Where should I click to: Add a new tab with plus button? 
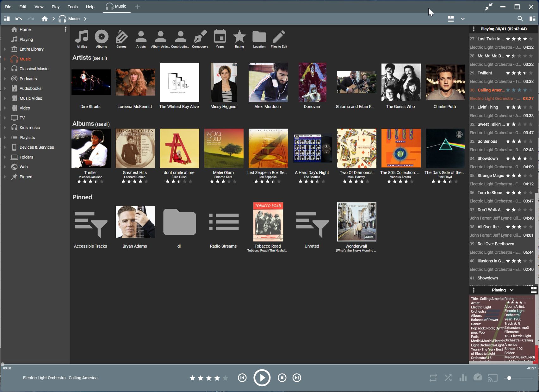point(137,7)
